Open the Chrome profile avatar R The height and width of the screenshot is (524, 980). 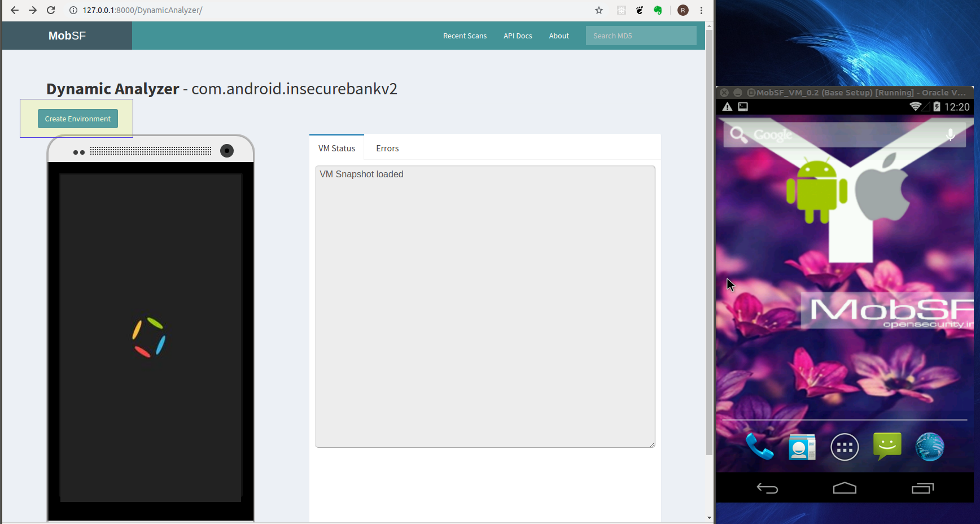(683, 10)
